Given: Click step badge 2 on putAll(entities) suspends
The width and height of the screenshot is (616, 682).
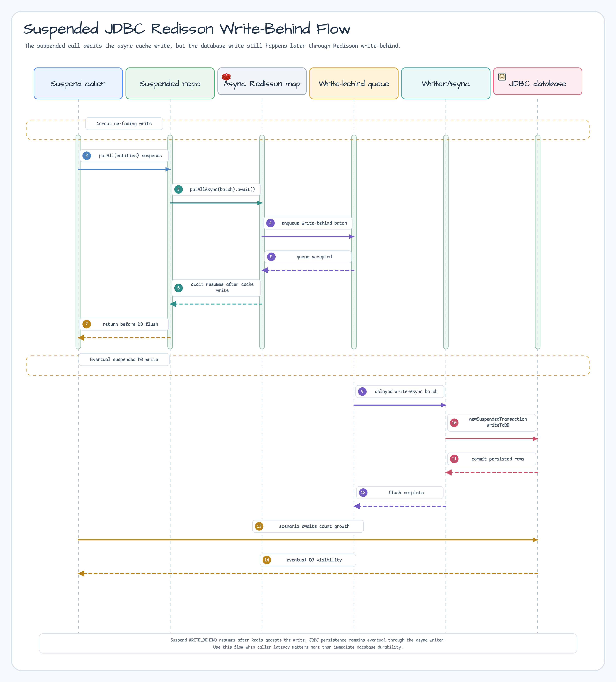Looking at the screenshot, I should (87, 156).
